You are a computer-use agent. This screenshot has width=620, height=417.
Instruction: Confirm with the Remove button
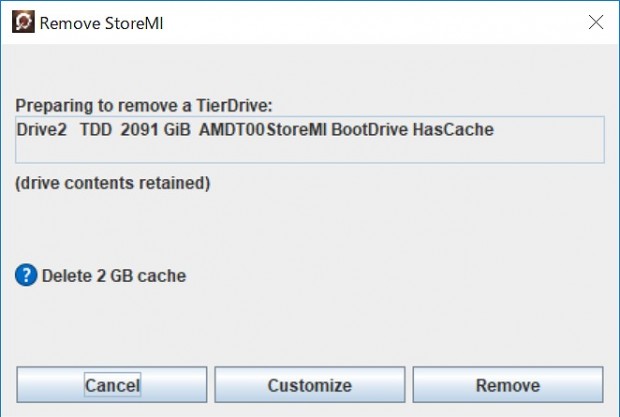coord(508,385)
